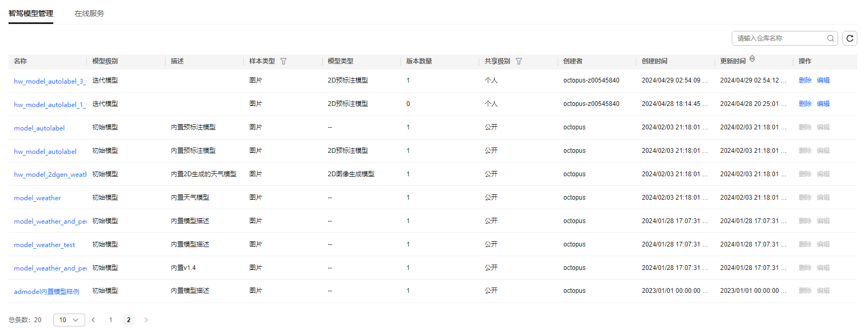The width and height of the screenshot is (868, 328).
Task: Click 内置2D生成的天气模型 description cell
Action: [203, 174]
